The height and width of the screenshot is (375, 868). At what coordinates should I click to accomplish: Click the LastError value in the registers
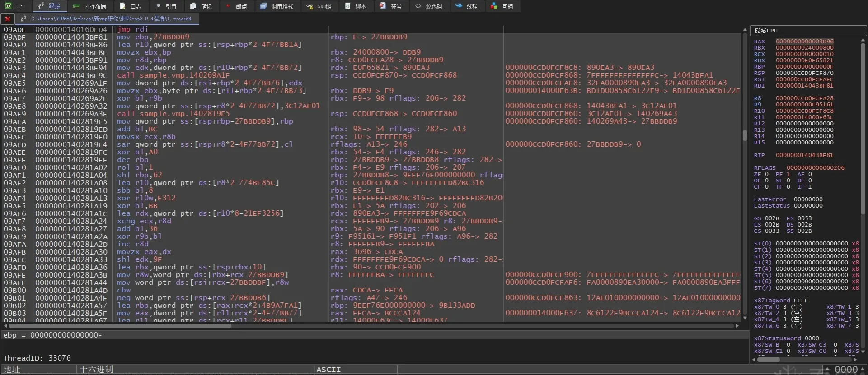808,199
